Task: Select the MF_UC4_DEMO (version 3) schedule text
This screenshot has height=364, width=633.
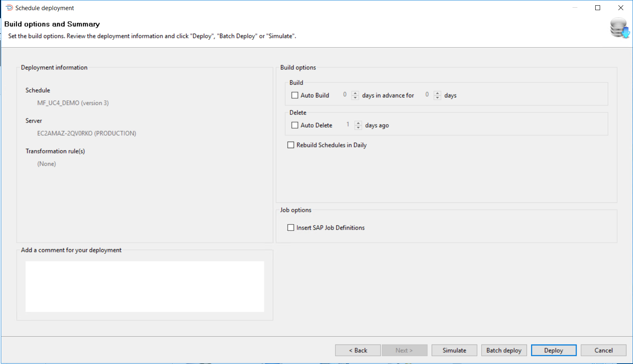Action: [73, 103]
